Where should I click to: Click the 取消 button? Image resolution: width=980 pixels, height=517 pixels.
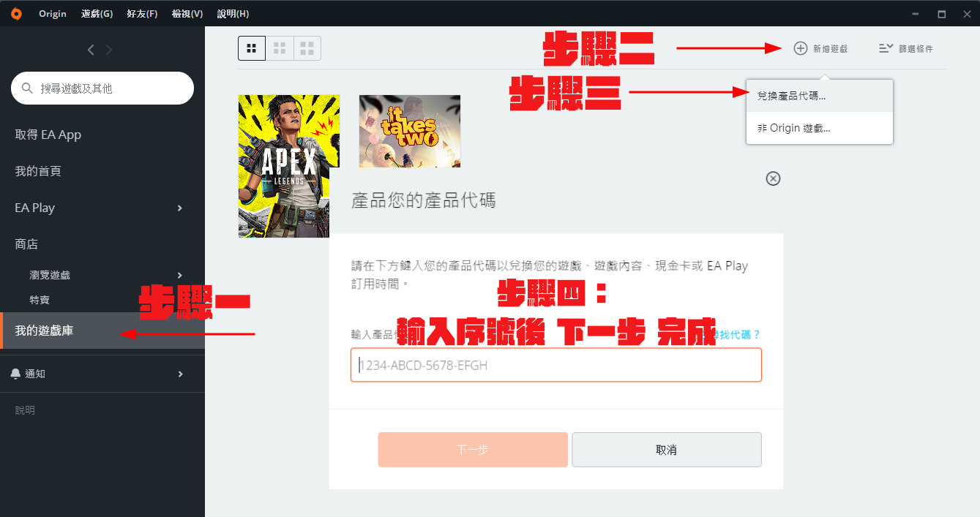667,450
